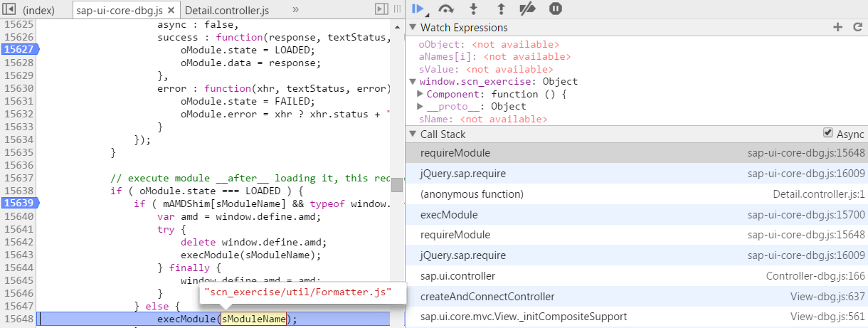Step over next function call
The height and width of the screenshot is (328, 868).
446,9
